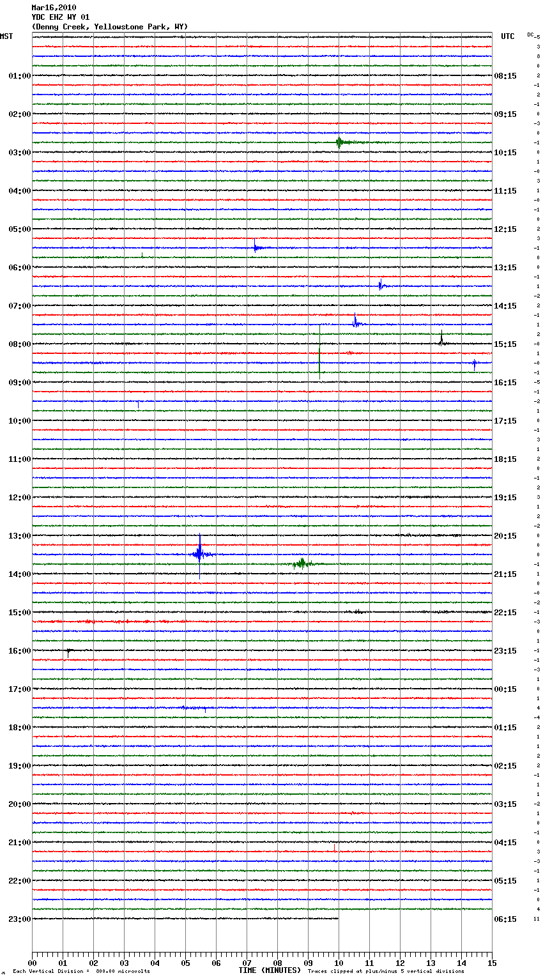Image resolution: width=543 pixels, height=980 pixels.
Task: Click the UTC timezone label
Action: (507, 36)
